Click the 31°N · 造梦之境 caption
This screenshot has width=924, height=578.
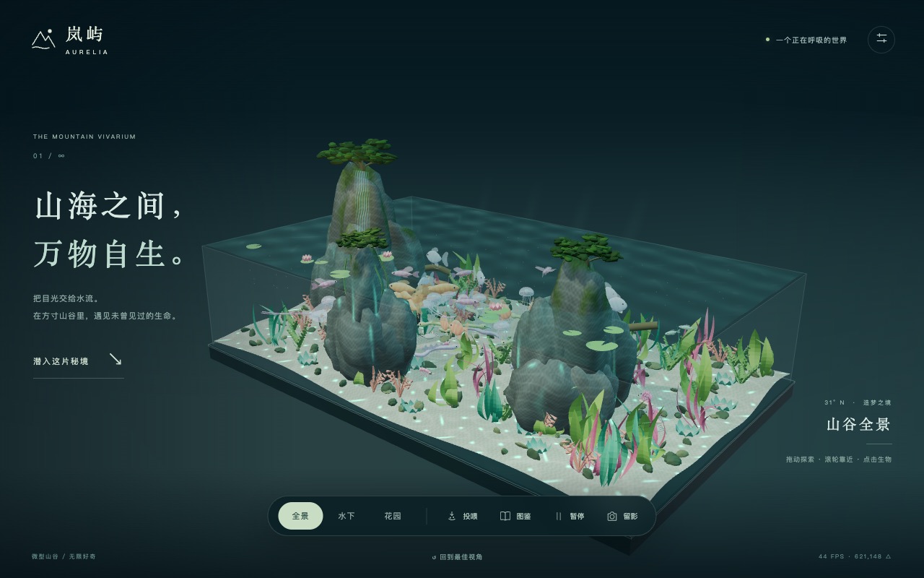[x=858, y=402]
